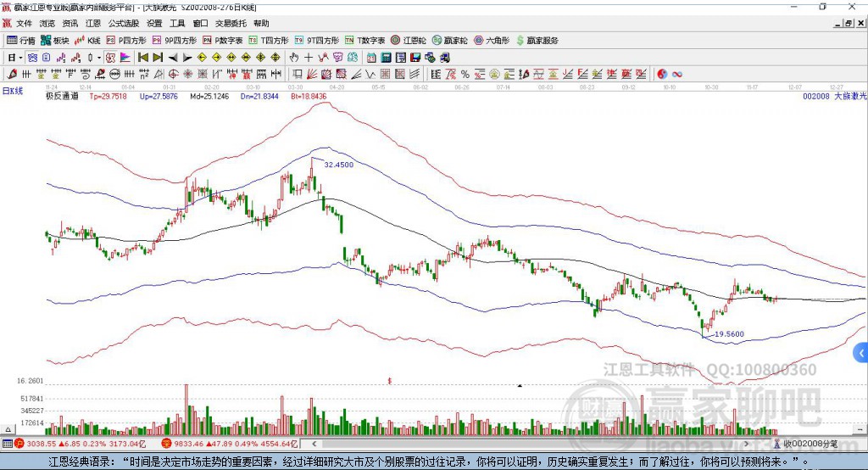Click the 19.5600 low price label
Screen dimensions: 868x470
pyautogui.click(x=730, y=334)
